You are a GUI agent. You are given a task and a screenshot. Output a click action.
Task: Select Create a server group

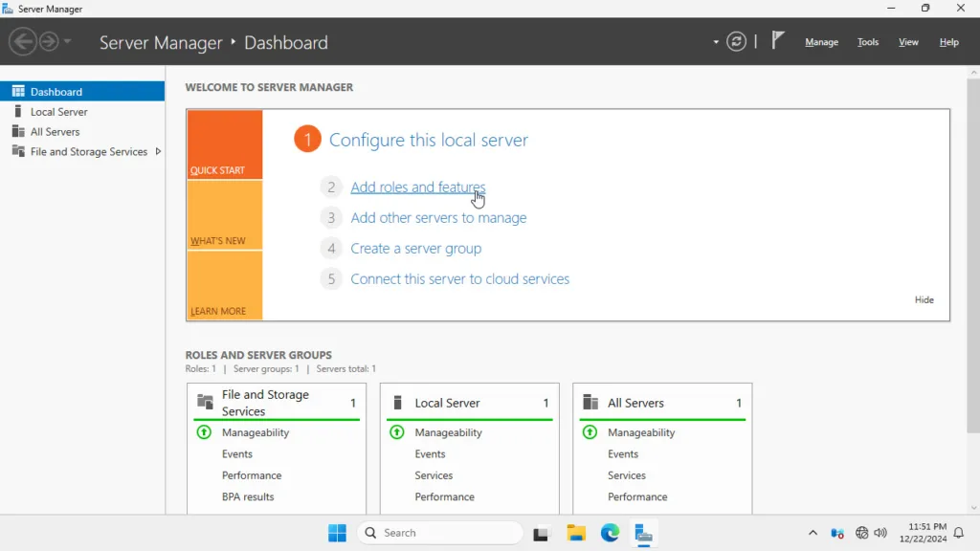415,248
